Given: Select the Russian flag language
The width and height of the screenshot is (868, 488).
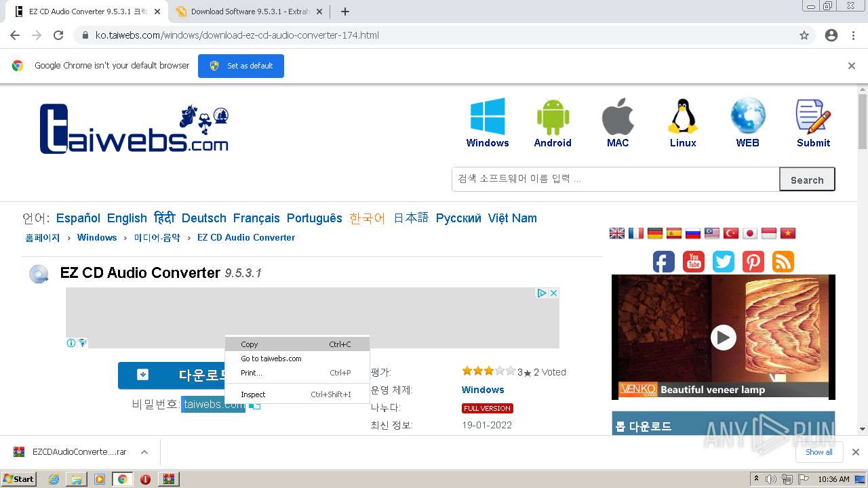Looking at the screenshot, I should click(693, 233).
